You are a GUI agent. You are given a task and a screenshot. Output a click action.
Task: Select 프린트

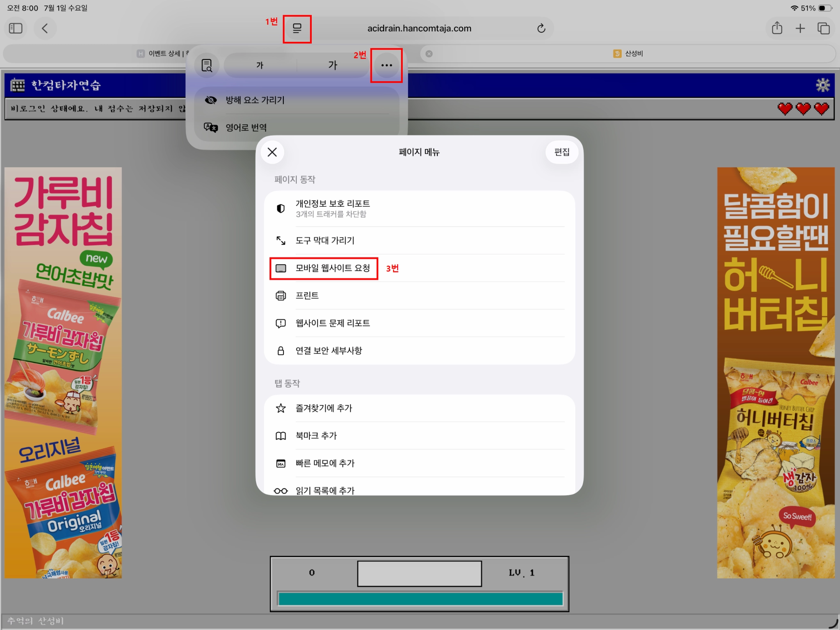pos(419,296)
